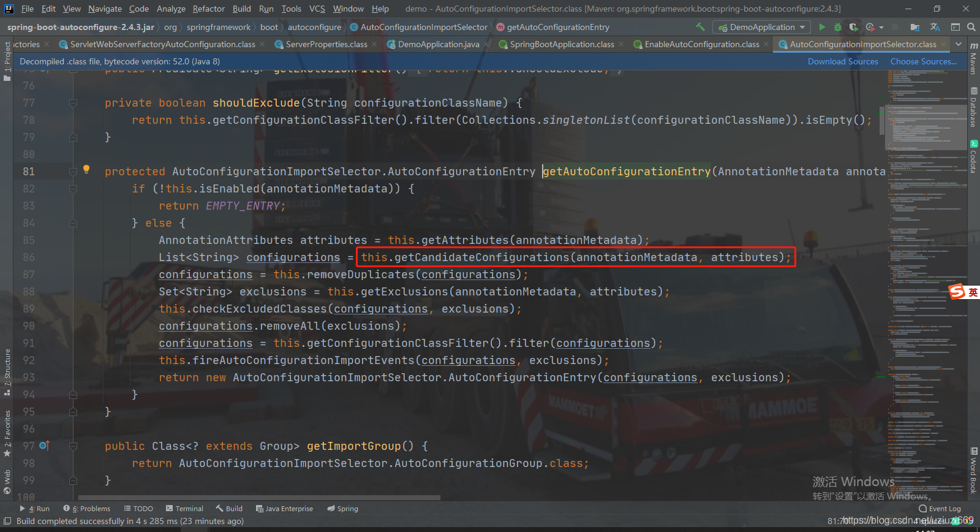This screenshot has height=532, width=980.
Task: Switch to the ServerProperties.class tab
Action: click(x=326, y=44)
